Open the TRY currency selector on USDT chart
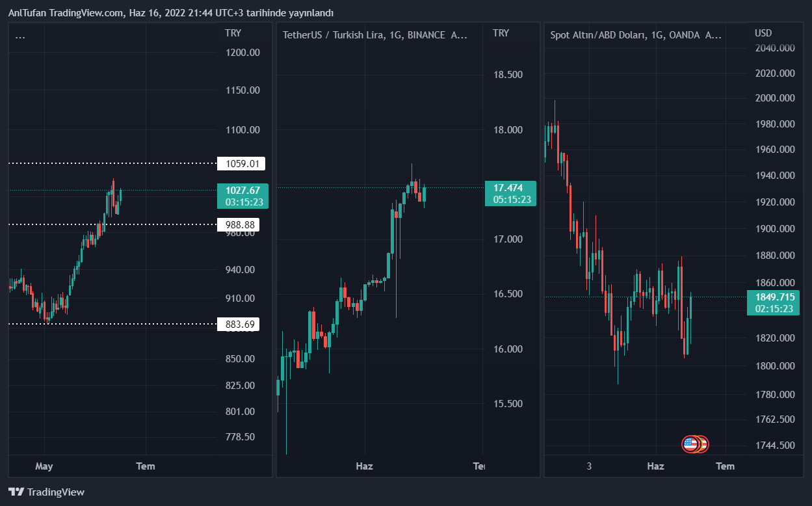The height and width of the screenshot is (506, 812). click(x=501, y=33)
